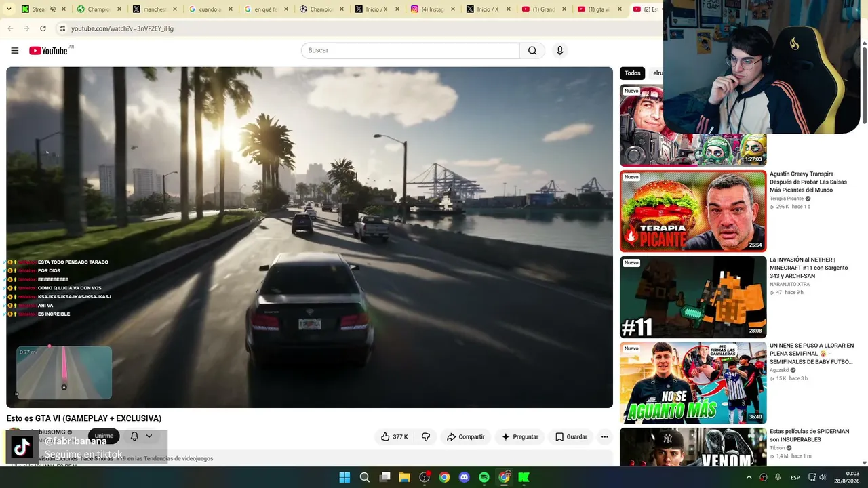Click the ESP language indicator in taskbar
Screen dimensions: 868x488
coord(795,477)
